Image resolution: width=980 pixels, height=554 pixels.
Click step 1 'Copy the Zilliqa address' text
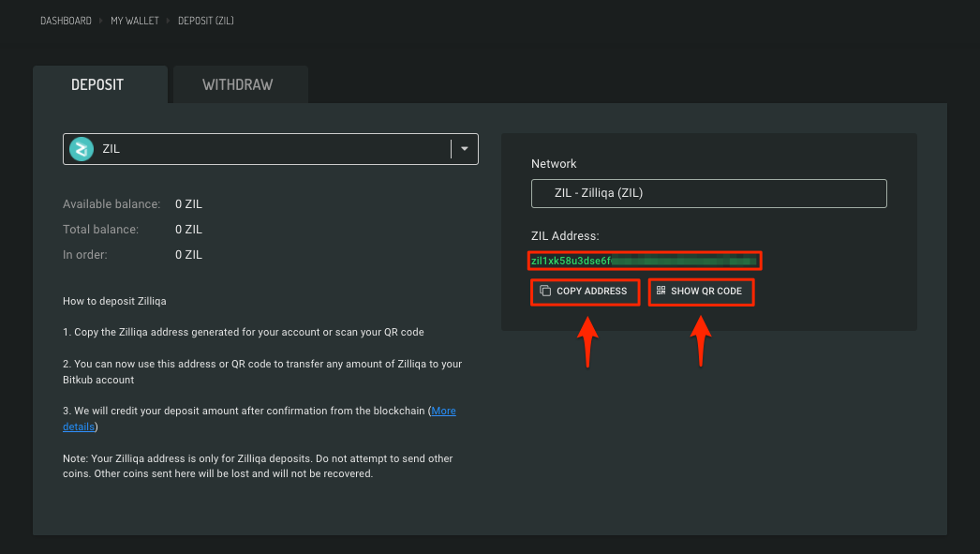tap(243, 332)
